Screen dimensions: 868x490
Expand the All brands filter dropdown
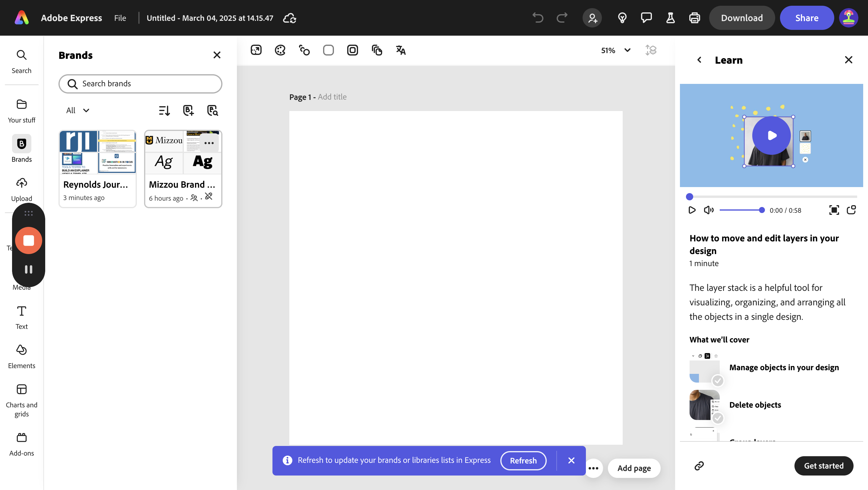coord(77,110)
